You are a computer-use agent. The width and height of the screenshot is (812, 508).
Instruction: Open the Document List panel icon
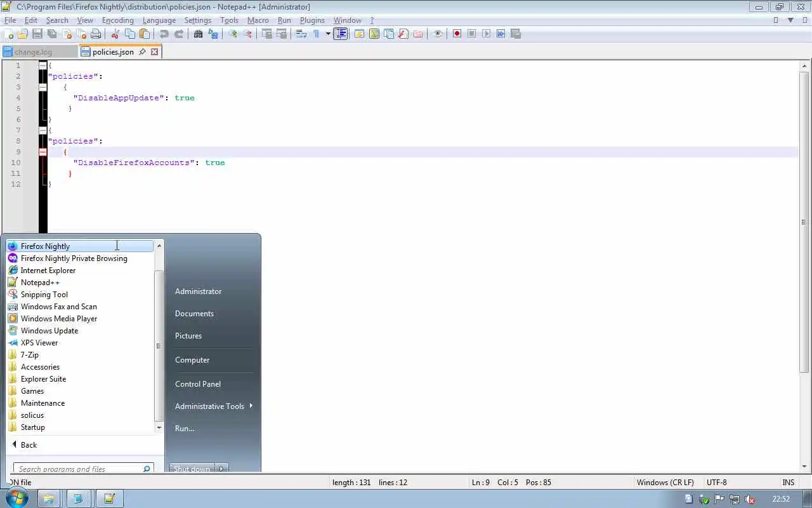389,34
